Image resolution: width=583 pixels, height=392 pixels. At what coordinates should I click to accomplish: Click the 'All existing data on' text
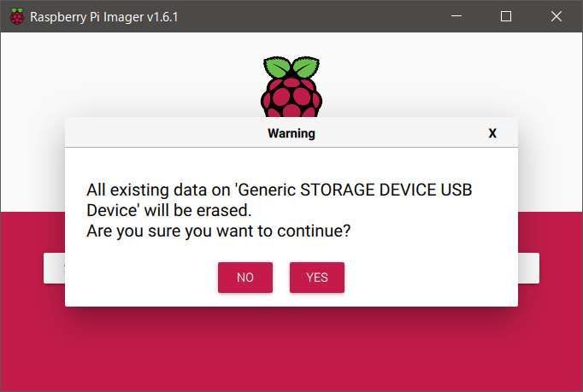[x=158, y=190]
